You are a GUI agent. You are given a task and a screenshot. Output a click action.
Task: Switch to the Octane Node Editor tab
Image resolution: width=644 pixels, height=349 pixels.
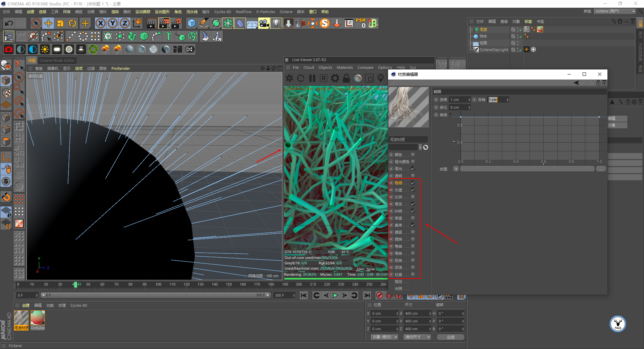(57, 60)
